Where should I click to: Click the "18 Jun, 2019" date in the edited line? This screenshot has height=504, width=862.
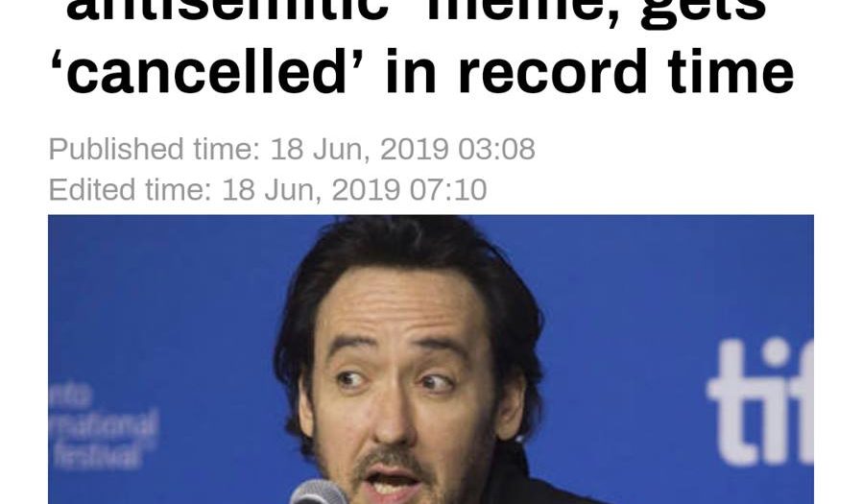tap(311, 191)
